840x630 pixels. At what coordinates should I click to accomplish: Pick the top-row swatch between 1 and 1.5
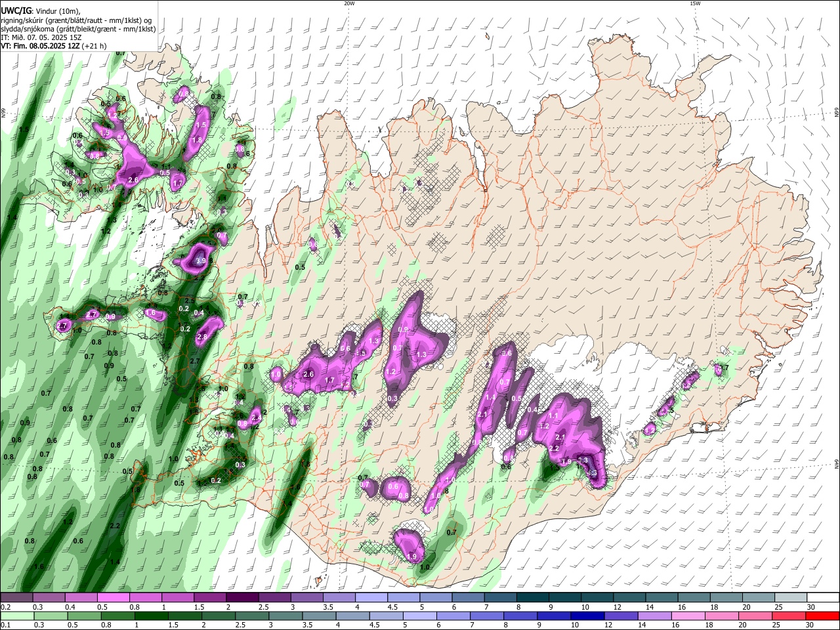point(177,598)
